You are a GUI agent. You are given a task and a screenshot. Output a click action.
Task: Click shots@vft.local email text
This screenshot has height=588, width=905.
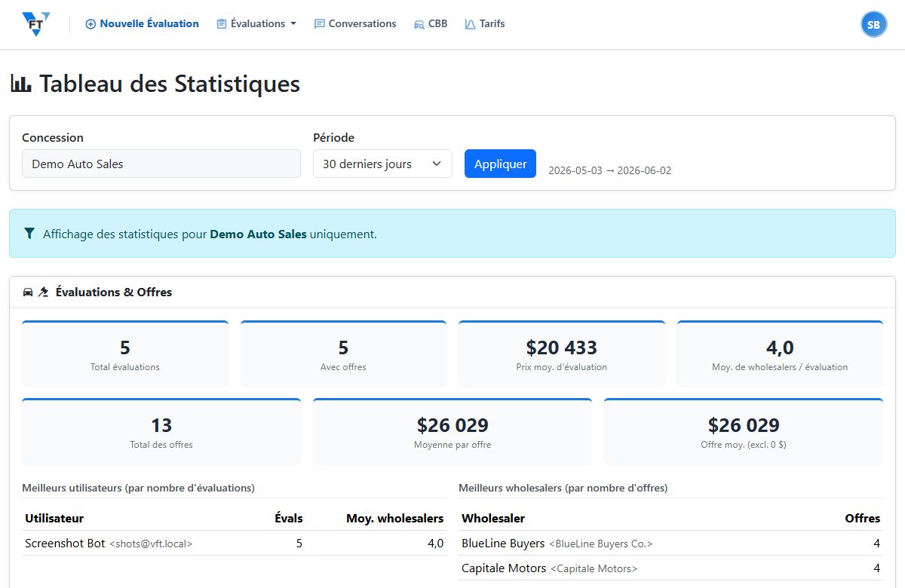(151, 544)
